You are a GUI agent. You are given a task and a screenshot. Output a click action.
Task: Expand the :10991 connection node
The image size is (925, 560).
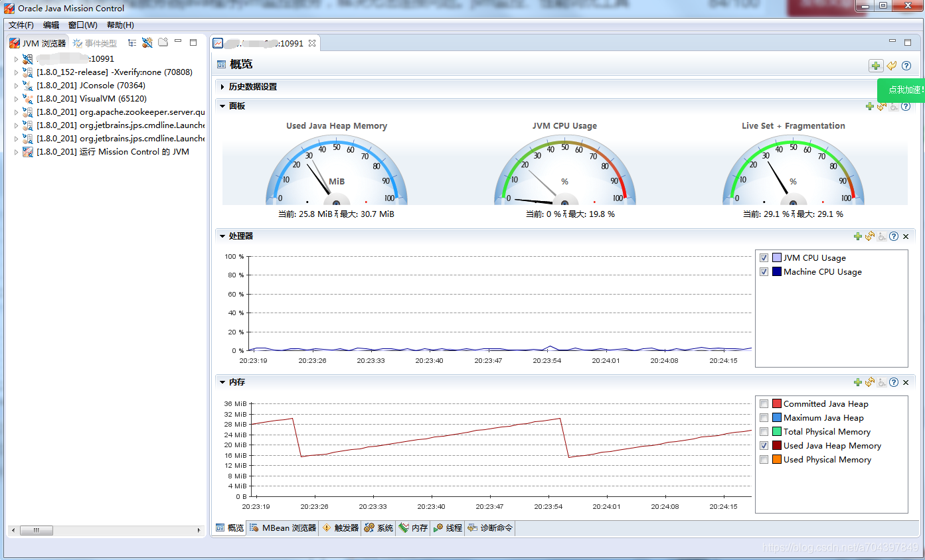click(17, 59)
